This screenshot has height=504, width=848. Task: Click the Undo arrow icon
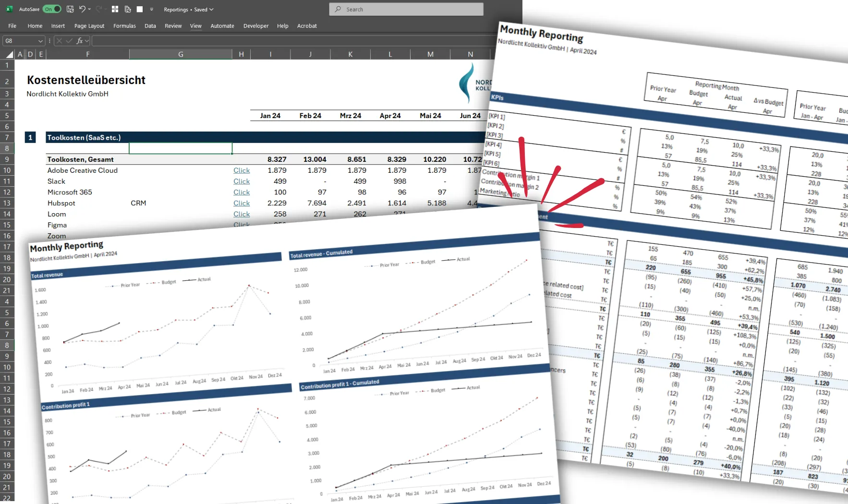(x=82, y=9)
